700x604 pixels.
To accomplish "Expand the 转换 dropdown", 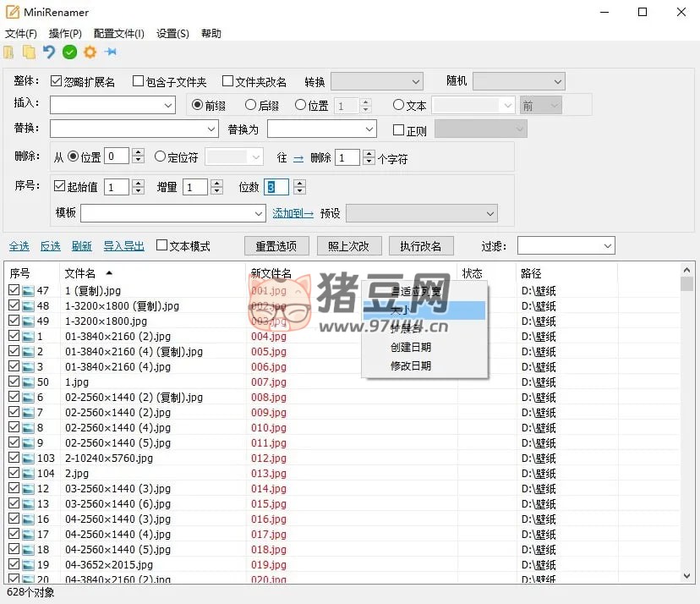I will coord(376,81).
